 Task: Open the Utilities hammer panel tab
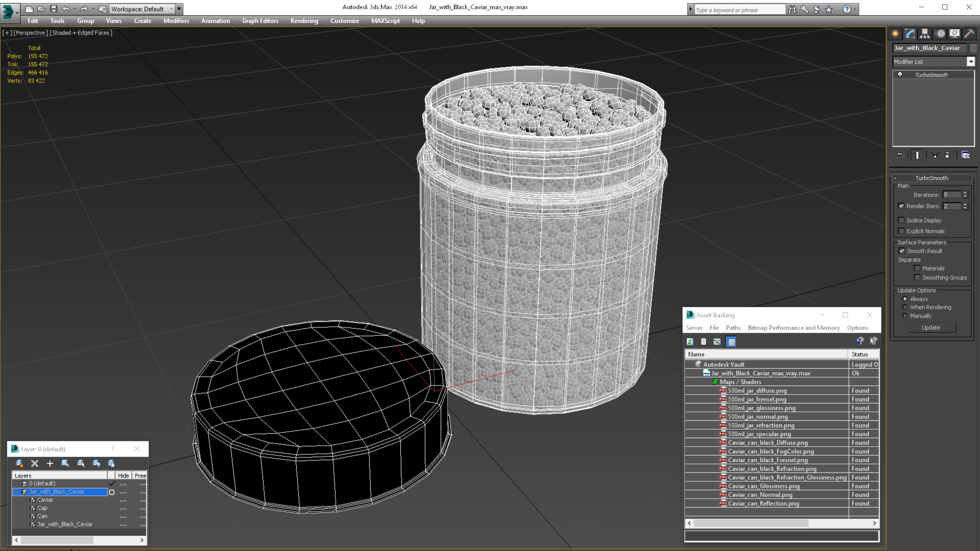969,33
